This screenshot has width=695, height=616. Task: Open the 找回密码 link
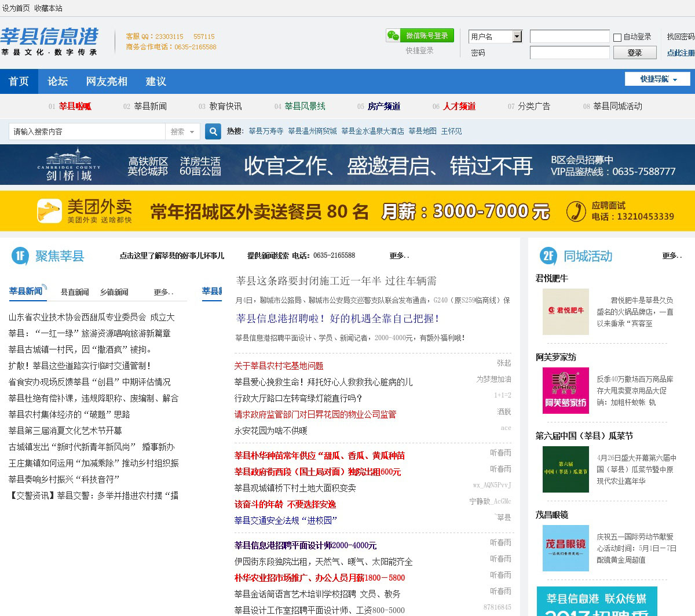pyautogui.click(x=681, y=37)
